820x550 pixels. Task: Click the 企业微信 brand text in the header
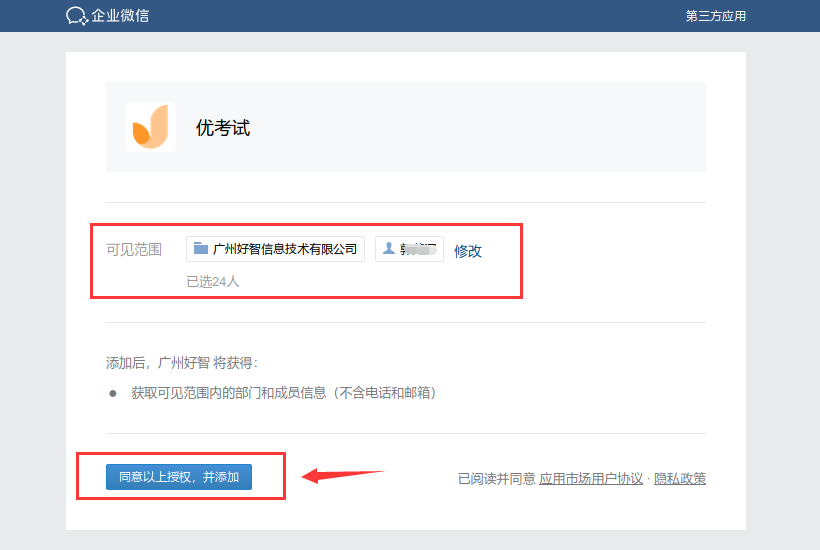(120, 16)
